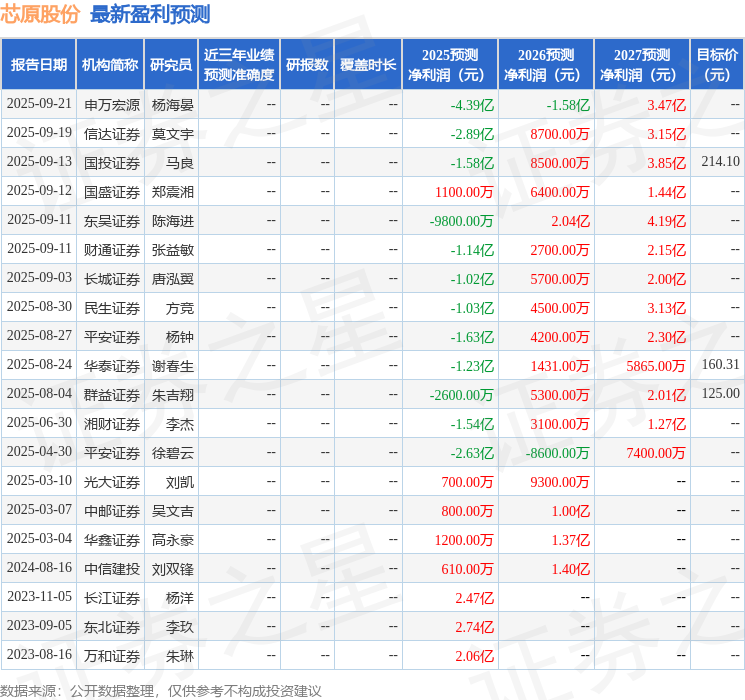Viewport: 745px width, 700px height.
Task: Select the 报告日期 column header
Action: tap(39, 65)
